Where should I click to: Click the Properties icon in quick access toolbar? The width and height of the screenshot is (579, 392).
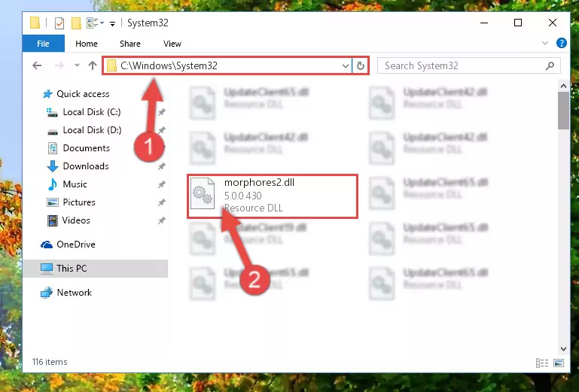coord(59,23)
